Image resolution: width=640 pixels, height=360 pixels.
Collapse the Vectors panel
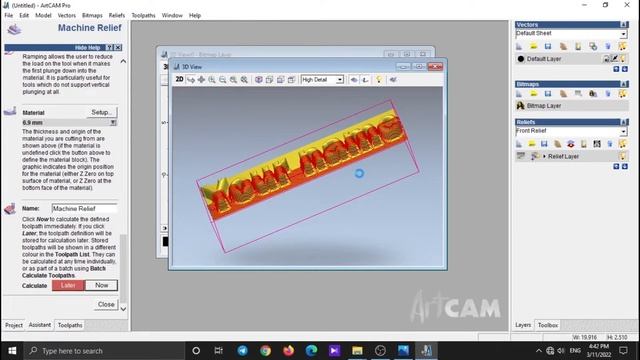point(623,25)
